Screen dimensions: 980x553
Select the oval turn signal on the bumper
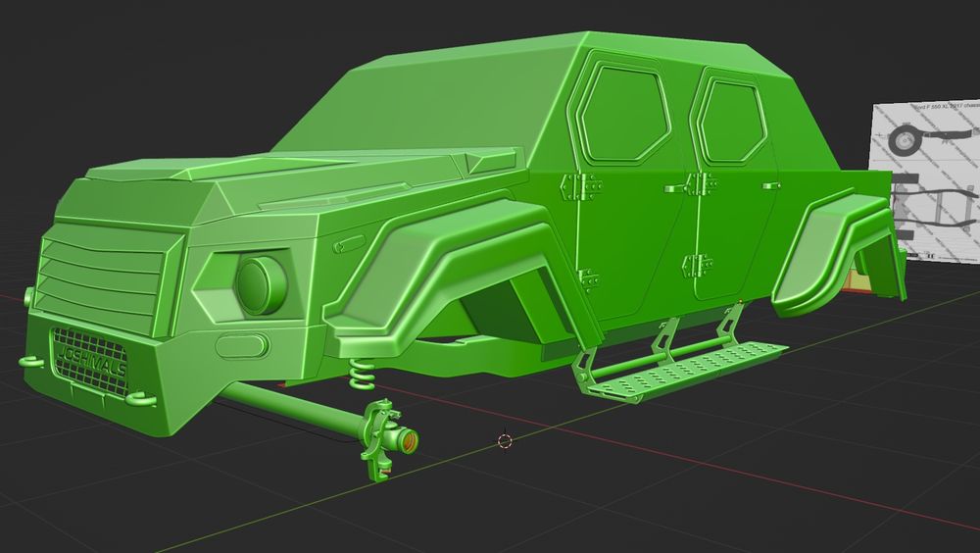pos(242,346)
